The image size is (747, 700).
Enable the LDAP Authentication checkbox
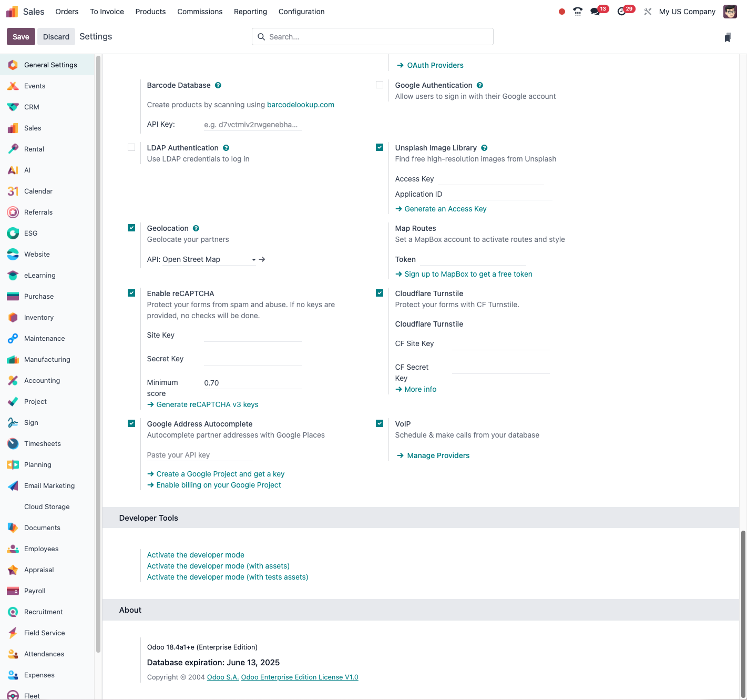pos(131,147)
